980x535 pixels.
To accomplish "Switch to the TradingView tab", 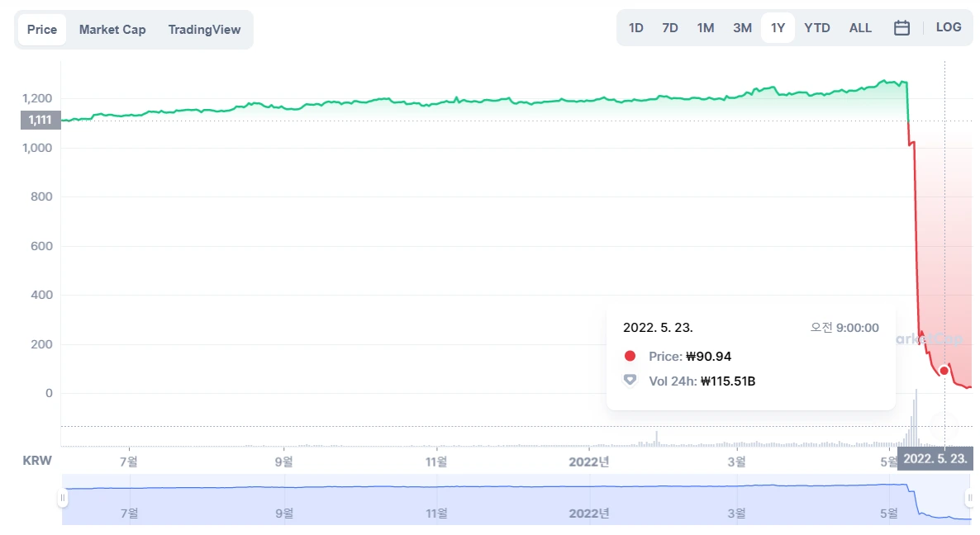I will pyautogui.click(x=204, y=30).
